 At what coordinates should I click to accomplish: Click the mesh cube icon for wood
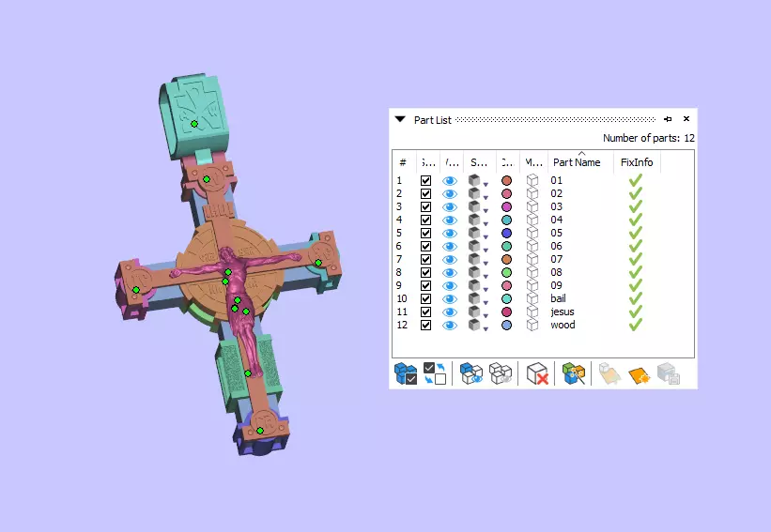pos(532,325)
